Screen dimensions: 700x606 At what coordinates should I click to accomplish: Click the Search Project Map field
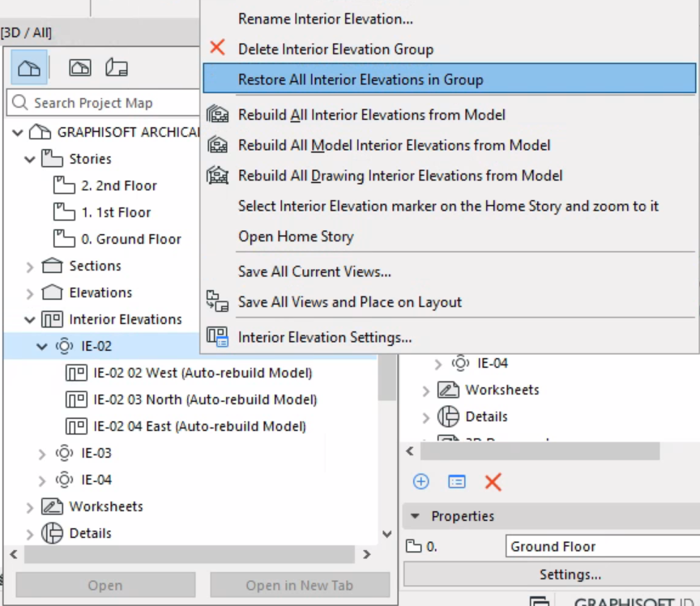105,104
